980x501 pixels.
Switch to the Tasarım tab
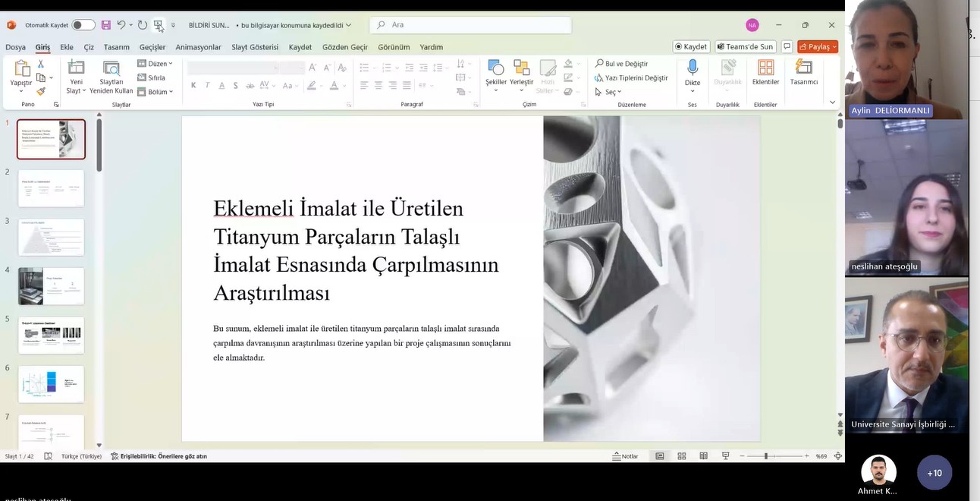(x=116, y=47)
